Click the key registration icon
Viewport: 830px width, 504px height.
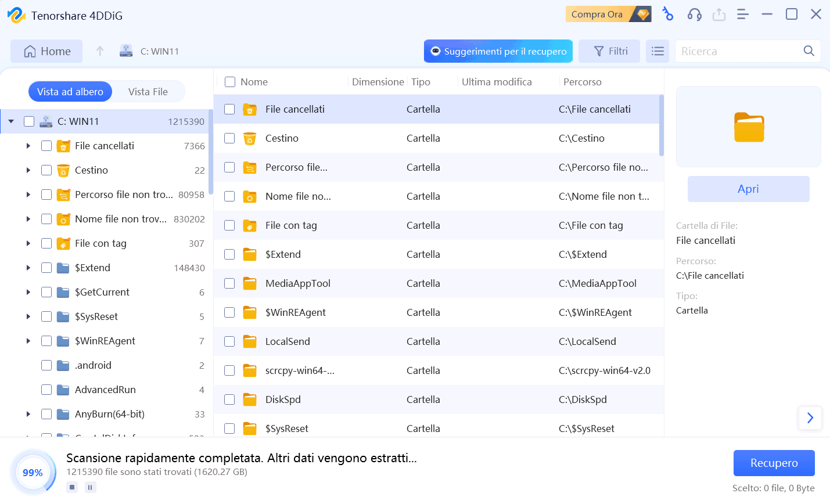pos(668,15)
